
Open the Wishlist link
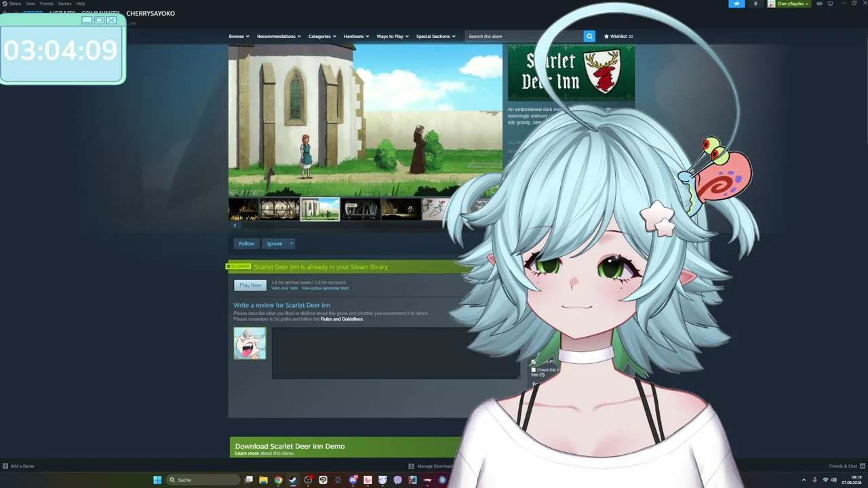click(618, 37)
